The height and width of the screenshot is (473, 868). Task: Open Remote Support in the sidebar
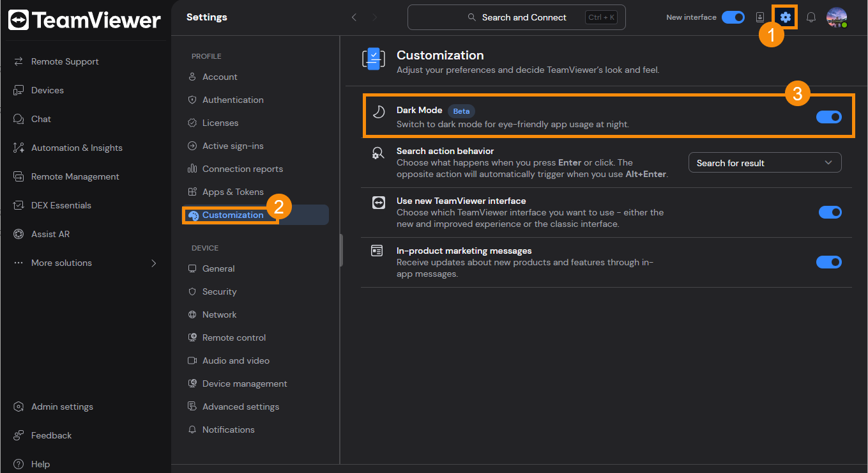(65, 61)
